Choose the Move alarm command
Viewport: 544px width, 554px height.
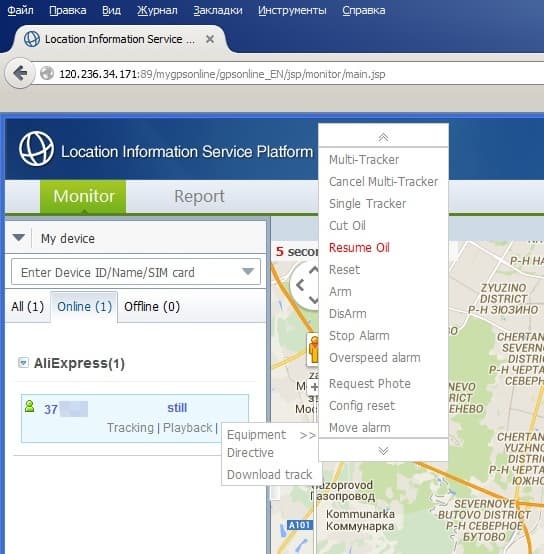pyautogui.click(x=360, y=428)
